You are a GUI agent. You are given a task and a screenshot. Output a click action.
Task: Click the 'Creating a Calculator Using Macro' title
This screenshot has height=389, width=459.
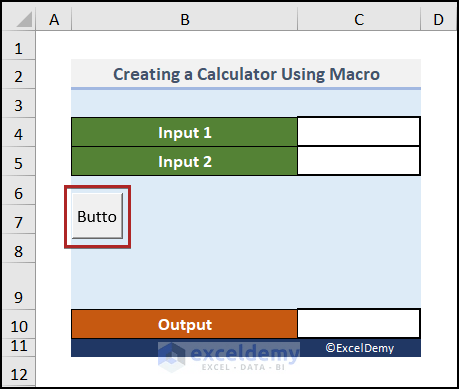[x=246, y=74]
